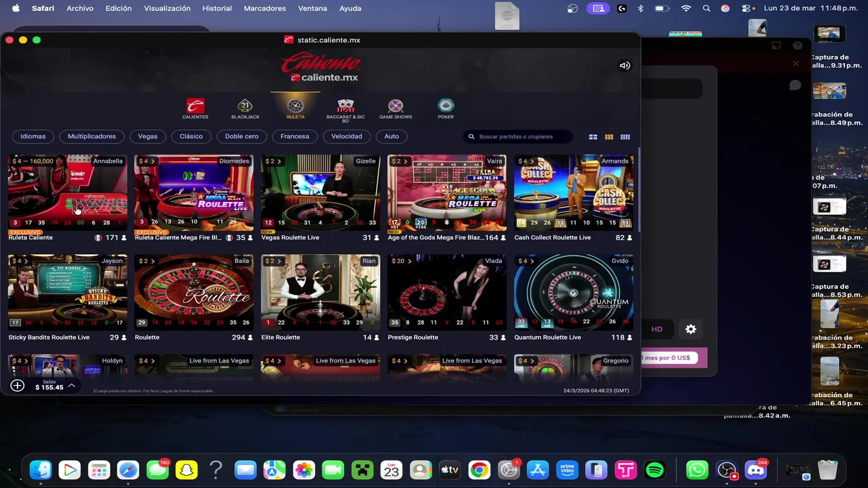Open Prime Video from the Dock
The image size is (868, 488).
[x=567, y=470]
